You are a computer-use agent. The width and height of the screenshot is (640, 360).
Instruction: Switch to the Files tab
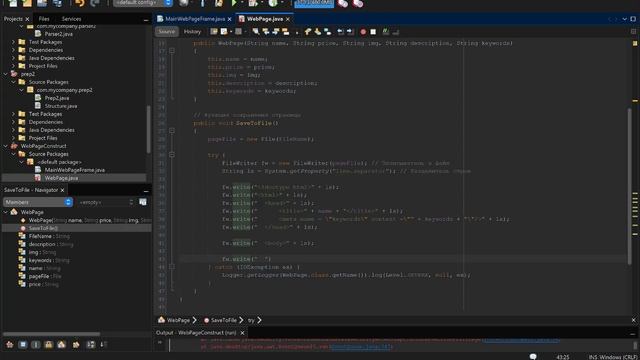[x=44, y=19]
